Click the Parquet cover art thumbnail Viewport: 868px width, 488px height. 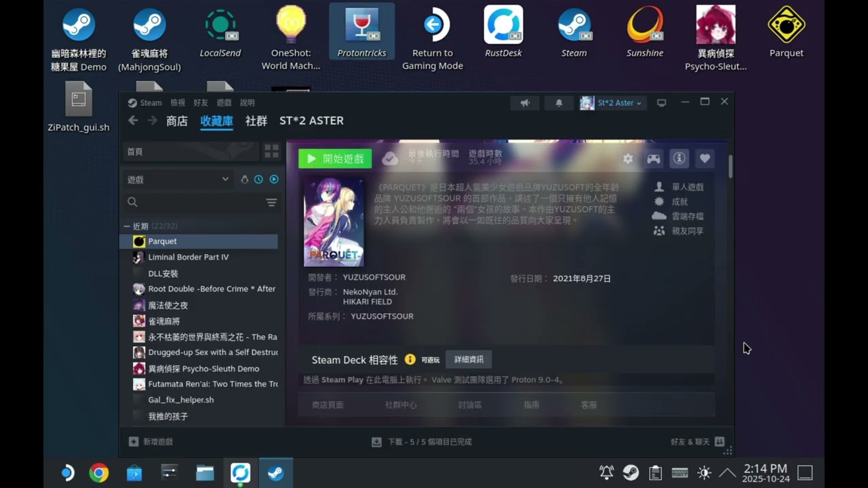(x=334, y=222)
